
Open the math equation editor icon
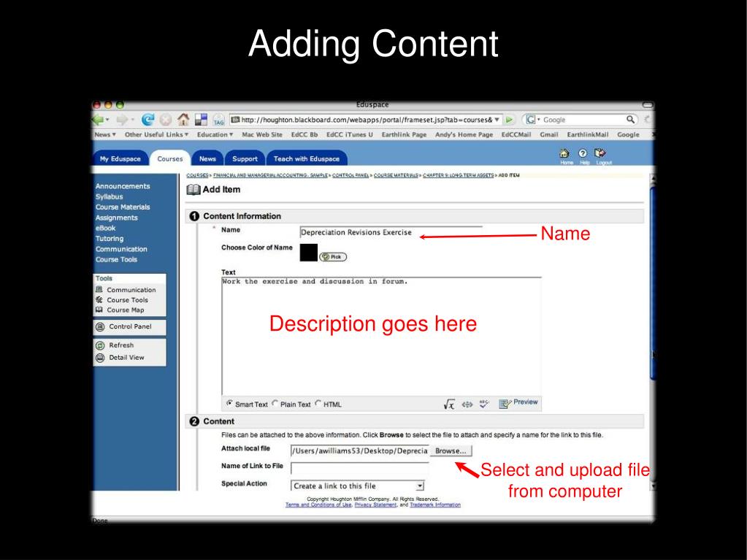click(449, 404)
